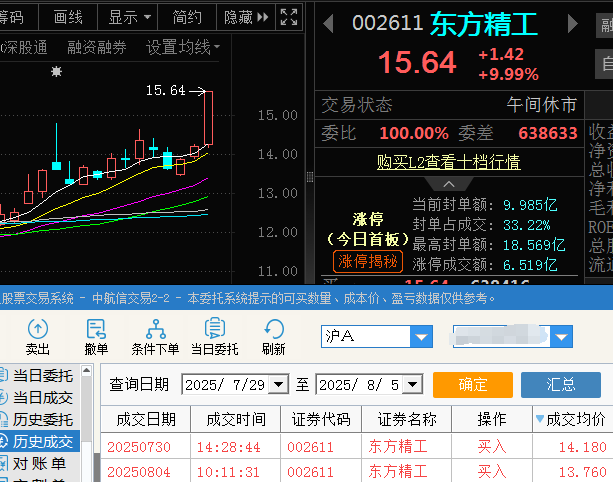Screen dimensions: 613x482
Task: Select the 20250804 trade row date
Action: click(x=139, y=472)
